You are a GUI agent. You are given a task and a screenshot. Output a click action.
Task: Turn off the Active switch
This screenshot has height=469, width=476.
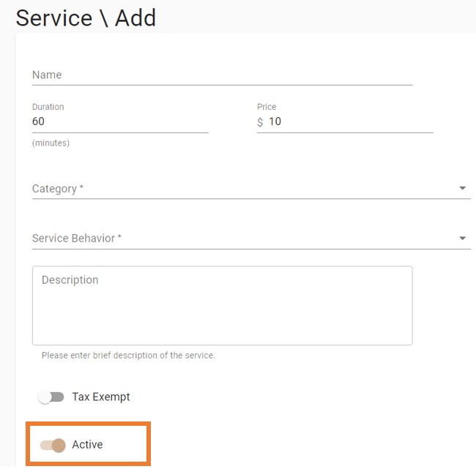click(x=53, y=445)
